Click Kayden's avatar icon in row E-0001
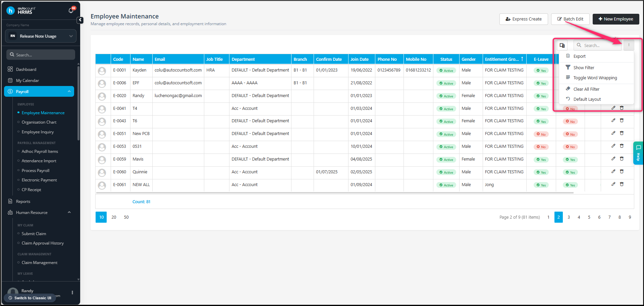 (x=102, y=71)
